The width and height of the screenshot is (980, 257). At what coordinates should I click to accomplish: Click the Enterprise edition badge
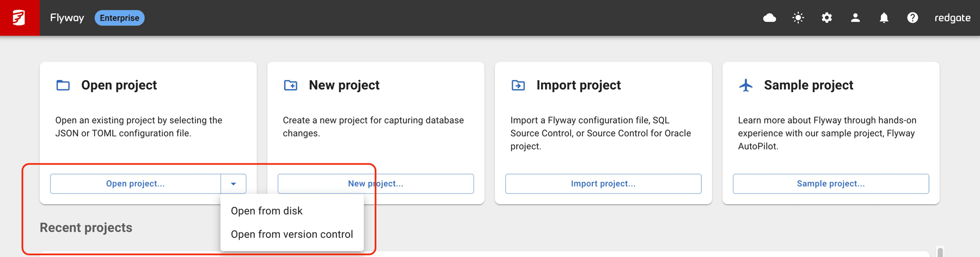119,18
